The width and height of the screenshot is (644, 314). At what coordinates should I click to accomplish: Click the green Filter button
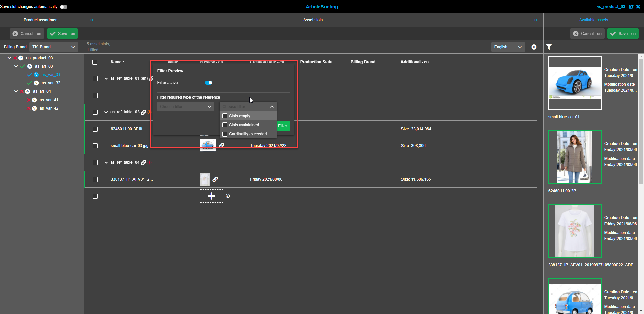pos(283,126)
